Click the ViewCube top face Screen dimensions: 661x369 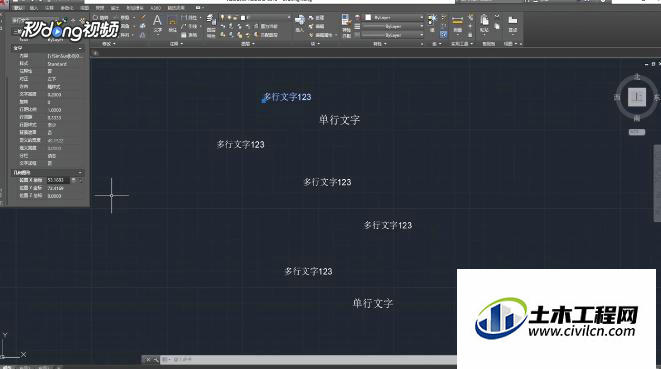coord(637,97)
